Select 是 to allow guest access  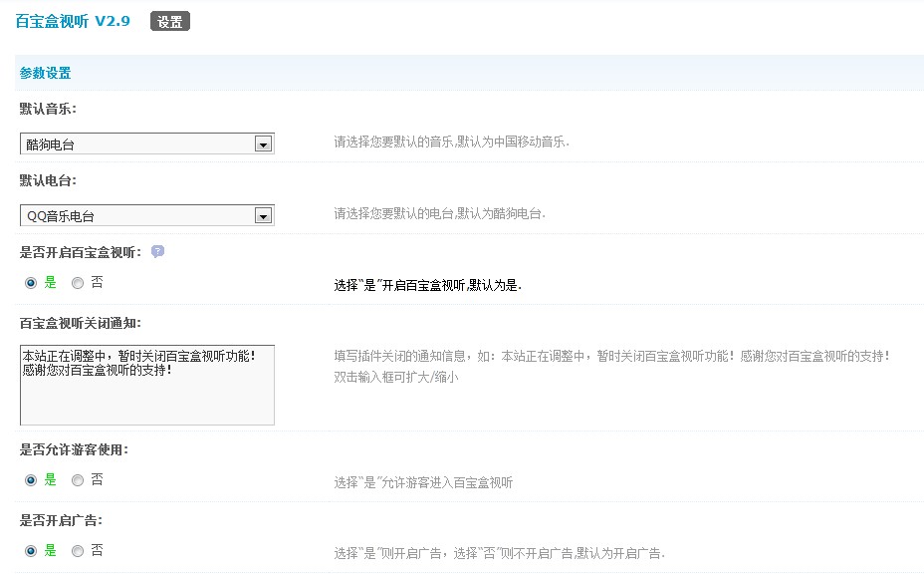[x=30, y=479]
